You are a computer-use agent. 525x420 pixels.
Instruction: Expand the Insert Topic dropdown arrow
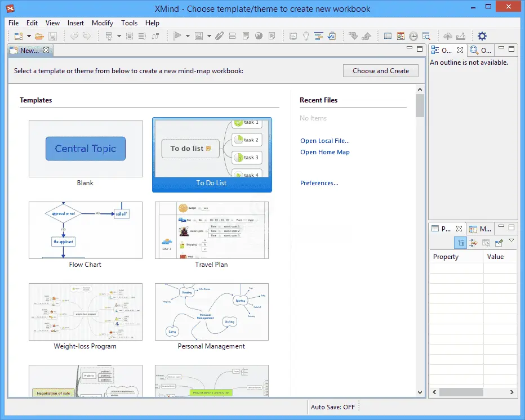click(x=119, y=36)
